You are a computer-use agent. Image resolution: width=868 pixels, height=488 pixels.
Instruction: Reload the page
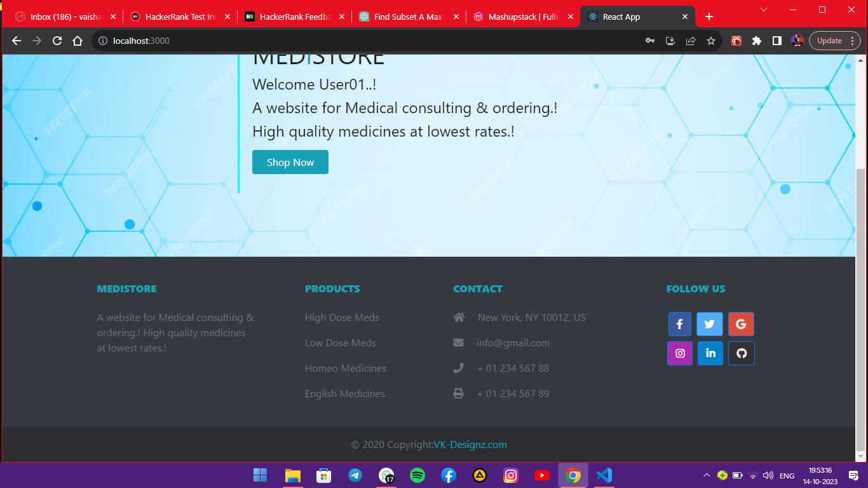[57, 41]
